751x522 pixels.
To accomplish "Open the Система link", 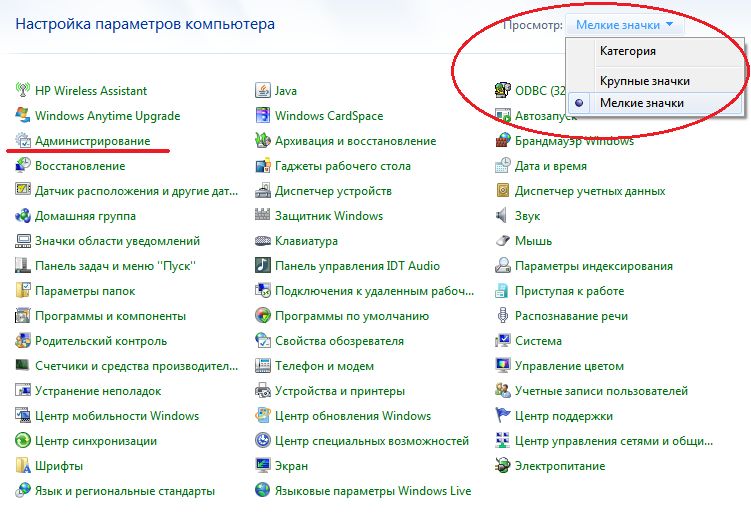I will coord(538,341).
